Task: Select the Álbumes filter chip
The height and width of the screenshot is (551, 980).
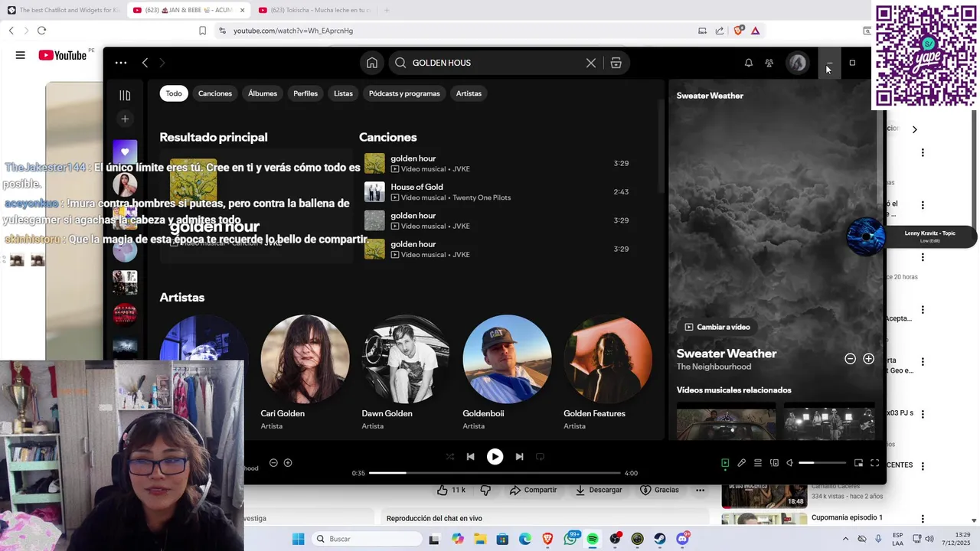Action: pyautogui.click(x=263, y=93)
